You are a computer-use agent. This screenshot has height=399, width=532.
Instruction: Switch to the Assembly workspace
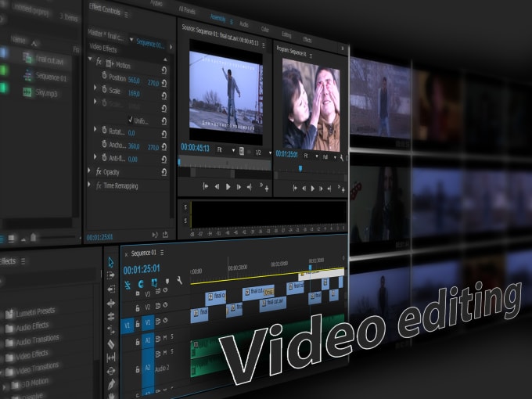[x=217, y=18]
